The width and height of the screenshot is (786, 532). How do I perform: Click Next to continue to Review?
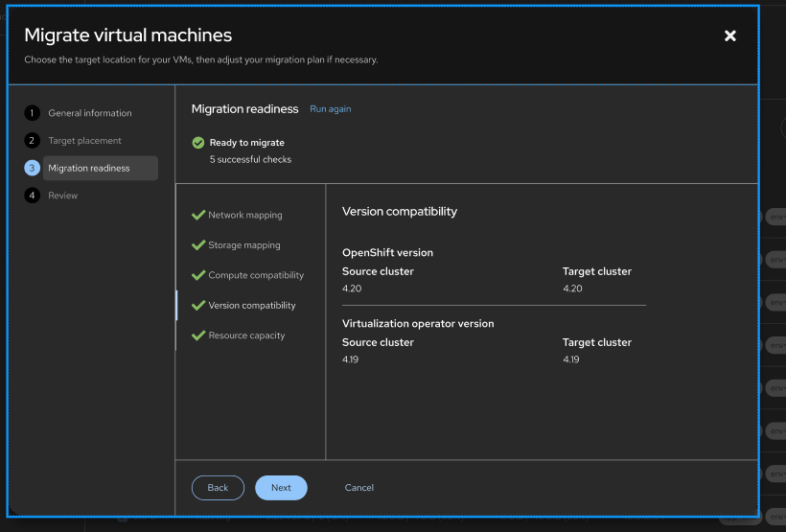(281, 488)
